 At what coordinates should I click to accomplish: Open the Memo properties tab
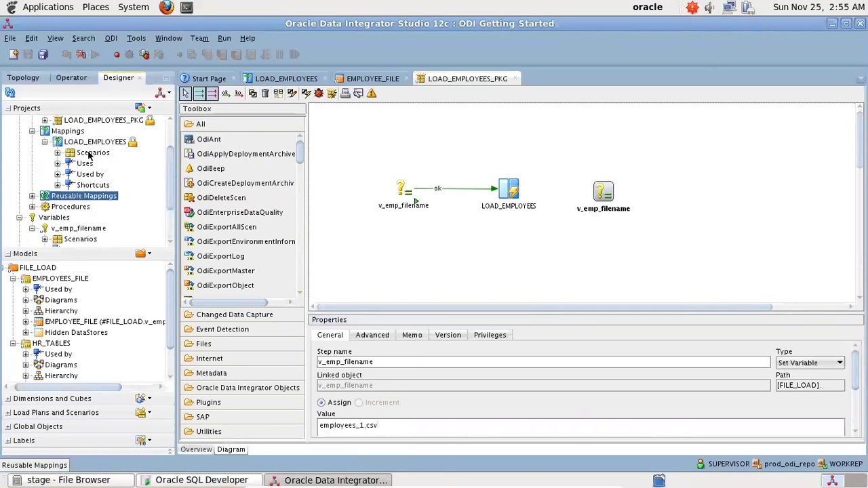pos(412,335)
